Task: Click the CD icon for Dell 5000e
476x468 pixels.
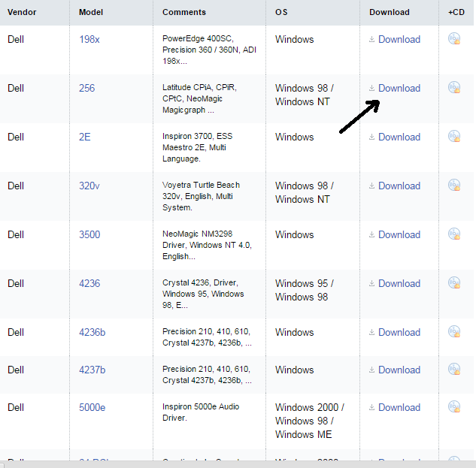Action: point(454,407)
